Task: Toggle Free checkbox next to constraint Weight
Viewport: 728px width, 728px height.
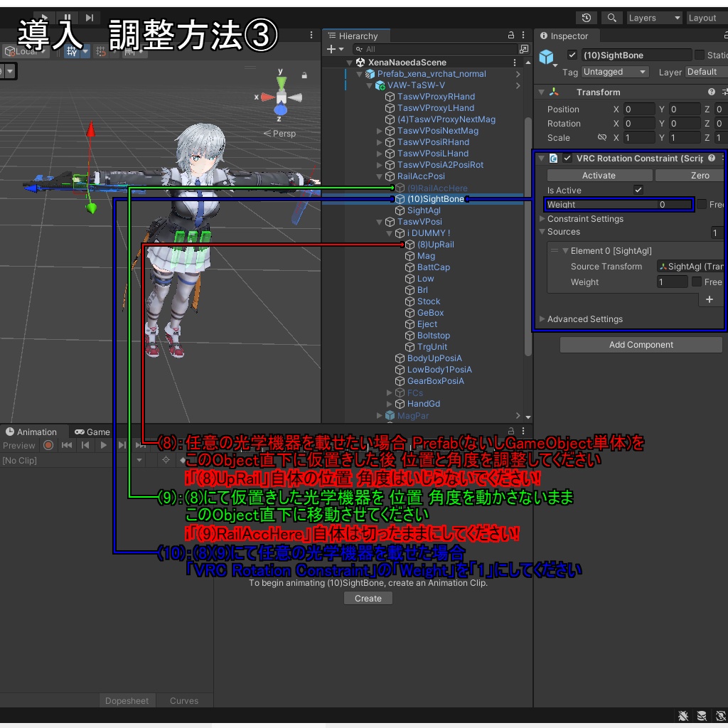Action: 702,204
